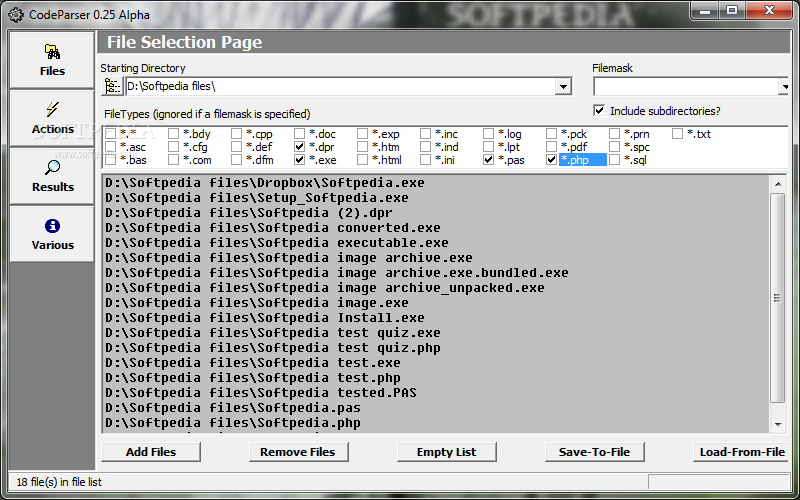Image resolution: width=800 pixels, height=500 pixels.
Task: Enable the *.html file type
Action: (362, 160)
